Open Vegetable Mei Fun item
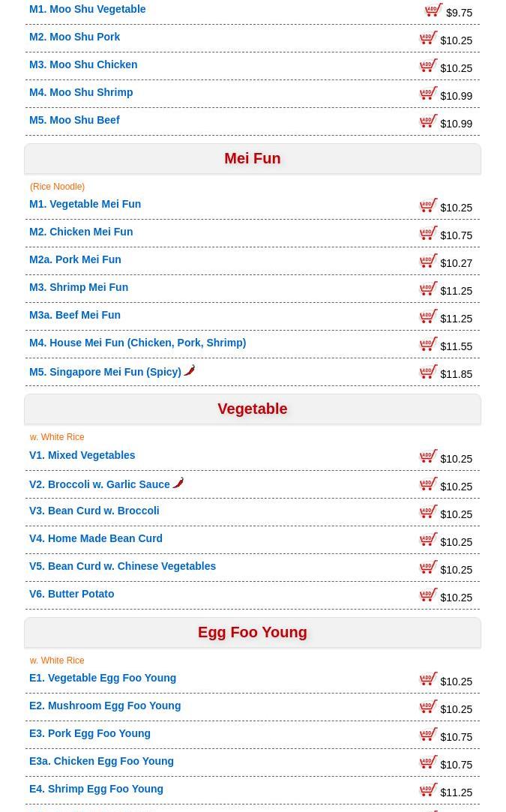The image size is (506, 812). click(85, 204)
